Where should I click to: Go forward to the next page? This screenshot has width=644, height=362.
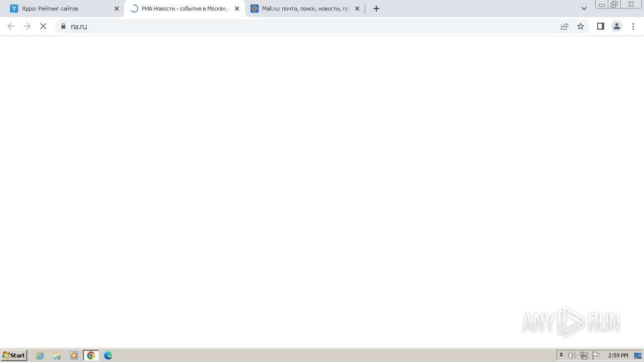point(27,26)
